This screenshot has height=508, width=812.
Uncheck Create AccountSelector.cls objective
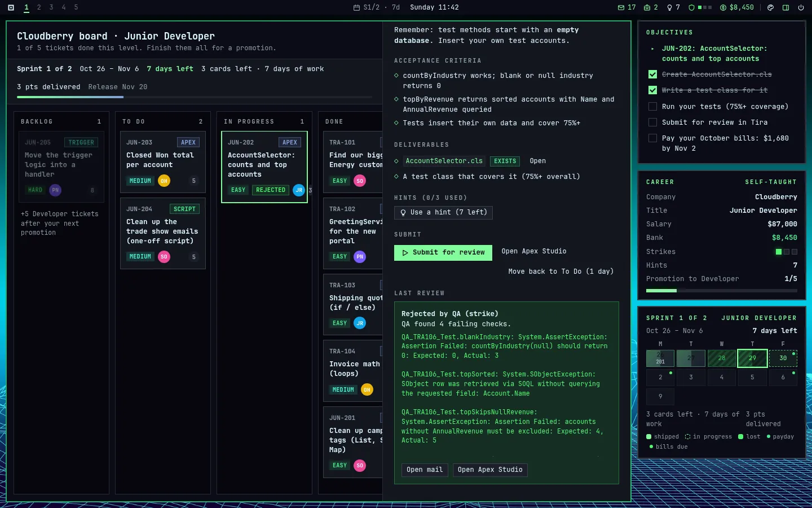652,75
